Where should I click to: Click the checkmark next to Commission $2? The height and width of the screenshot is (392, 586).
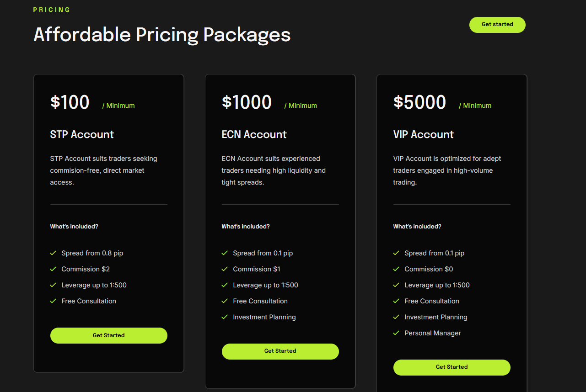(53, 269)
